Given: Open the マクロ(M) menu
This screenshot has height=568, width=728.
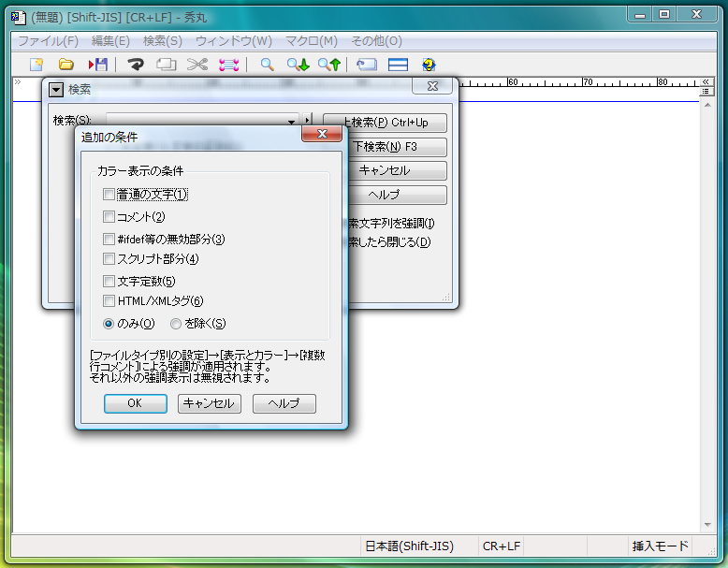Looking at the screenshot, I should 311,41.
